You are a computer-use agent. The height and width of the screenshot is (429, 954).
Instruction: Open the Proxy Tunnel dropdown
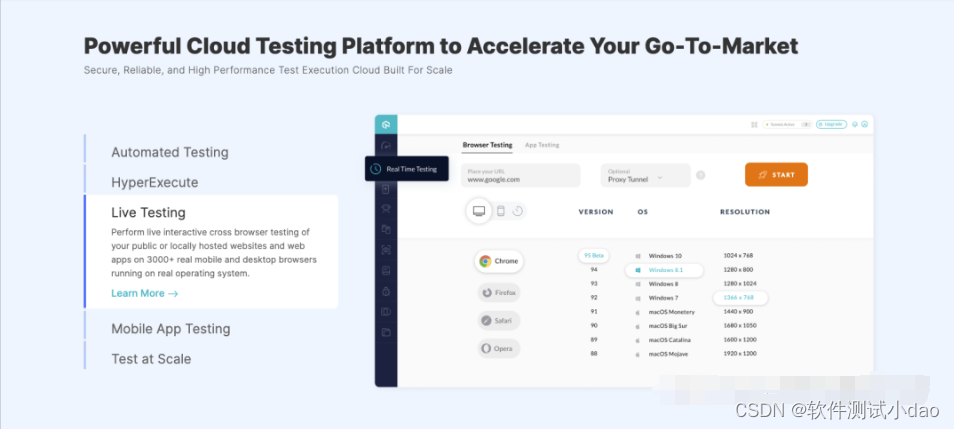(646, 175)
